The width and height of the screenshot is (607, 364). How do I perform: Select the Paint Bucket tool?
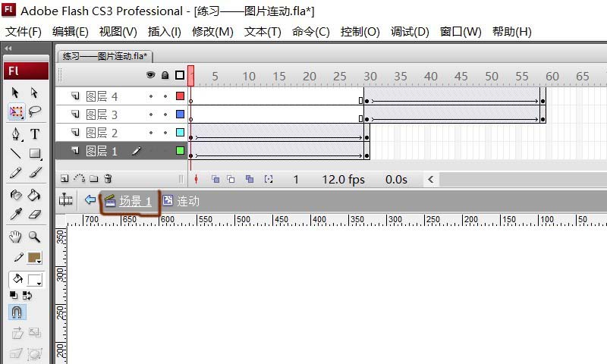(34, 195)
